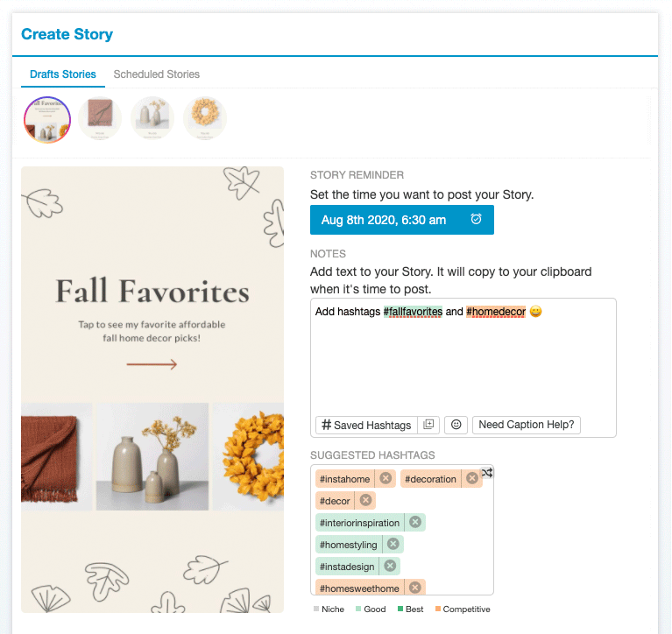672x634 pixels.
Task: Remove the #decoration hashtag suggestion
Action: pos(472,479)
